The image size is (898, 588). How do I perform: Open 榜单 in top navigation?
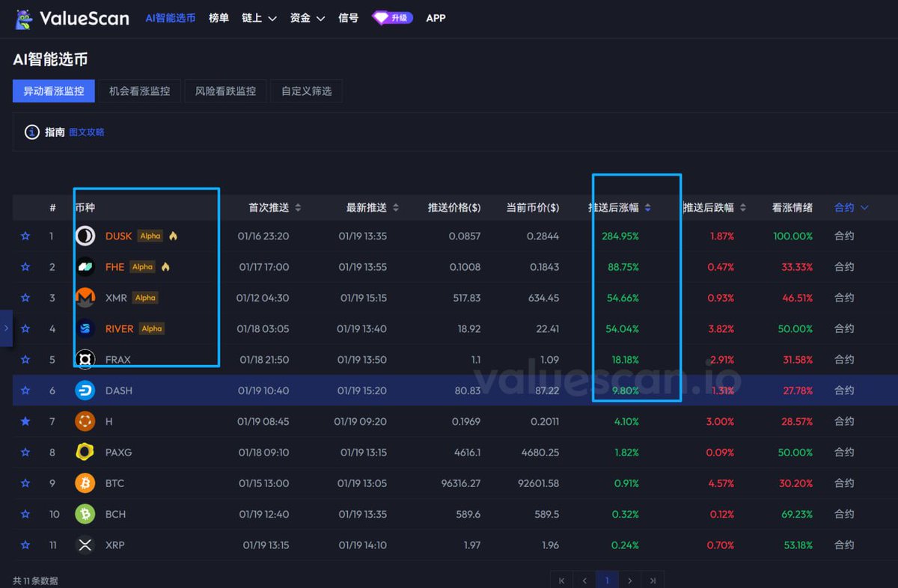[x=219, y=18]
